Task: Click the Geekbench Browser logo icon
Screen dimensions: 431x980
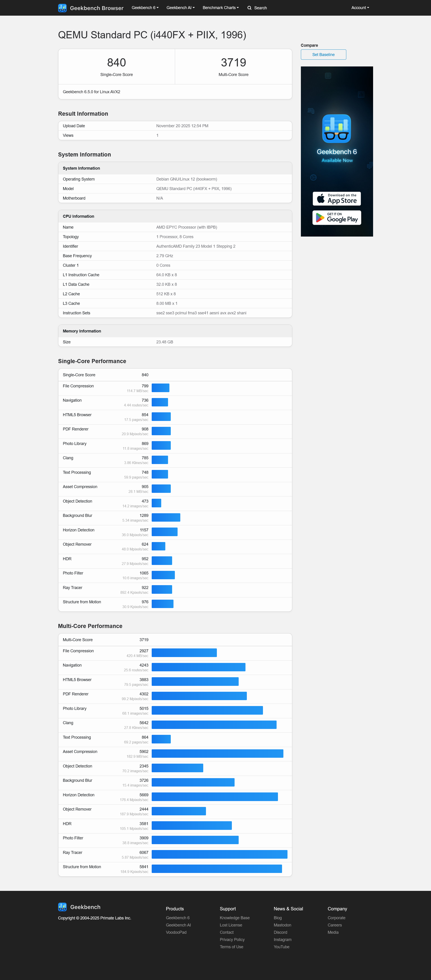Action: pyautogui.click(x=62, y=8)
